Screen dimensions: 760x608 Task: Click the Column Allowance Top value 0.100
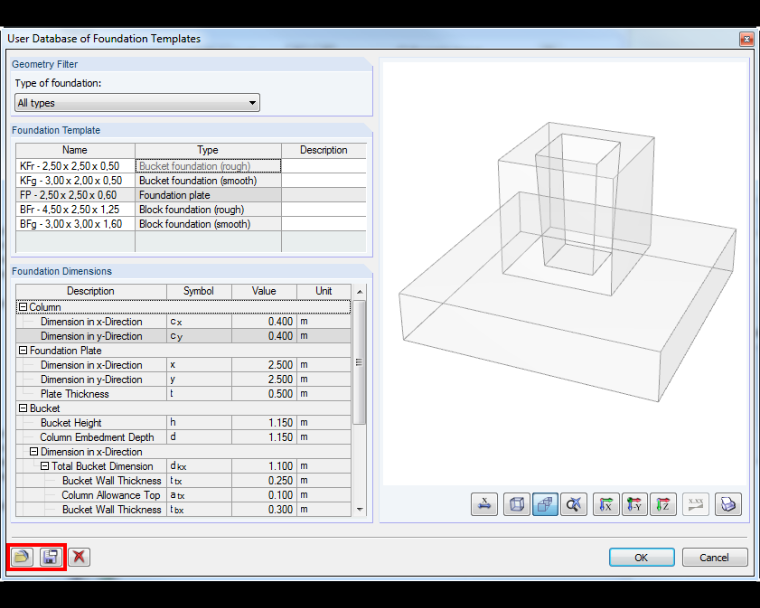click(x=264, y=495)
